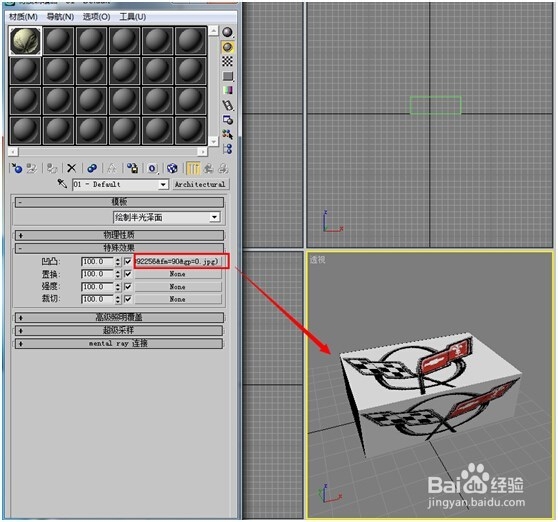Viewport: 558px width, 522px height.
Task: Toggle the 凹凸 map enable checkbox
Action: pos(128,262)
